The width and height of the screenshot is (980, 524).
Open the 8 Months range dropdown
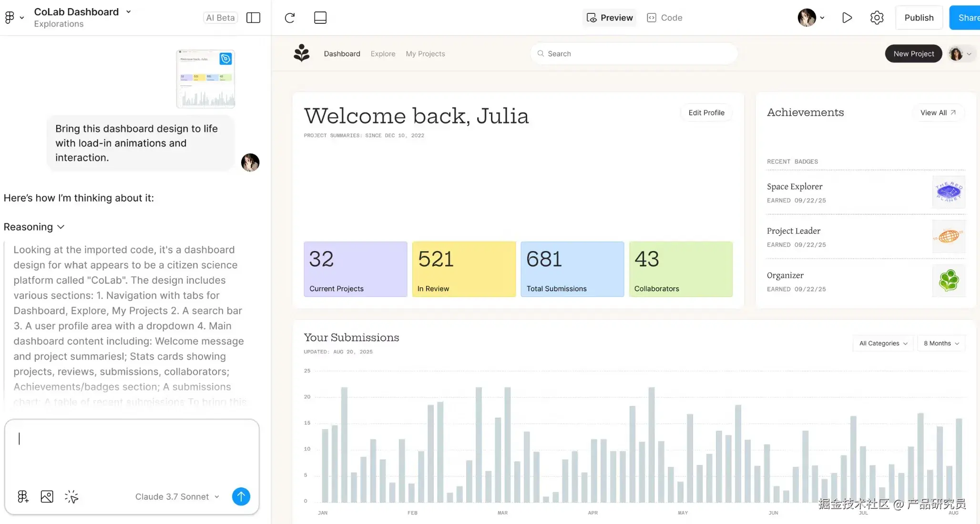click(x=941, y=343)
